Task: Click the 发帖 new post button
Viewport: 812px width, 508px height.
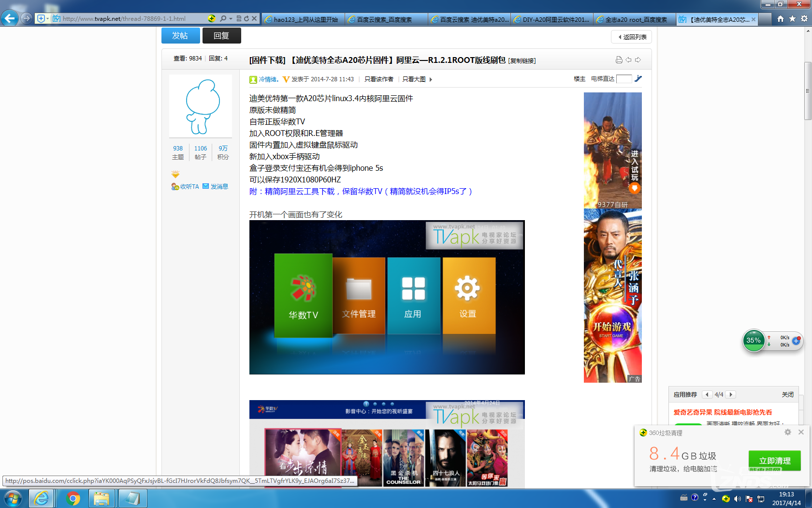Action: (180, 36)
